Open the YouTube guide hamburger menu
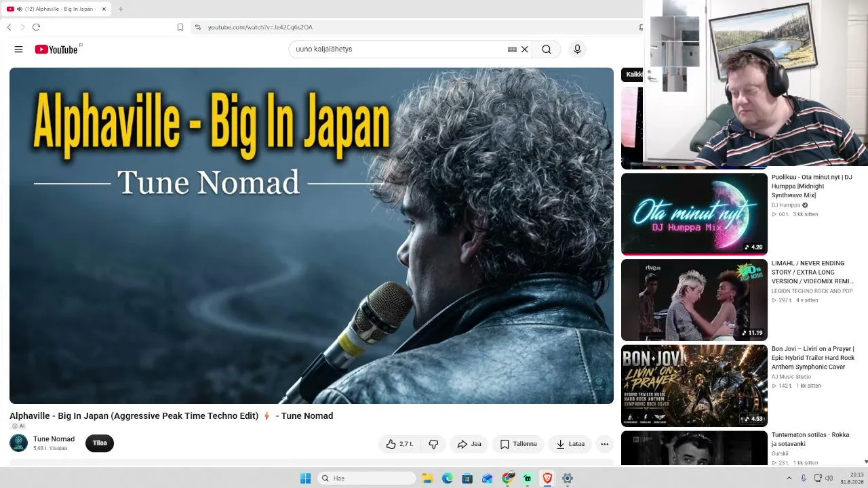The width and height of the screenshot is (868, 488). pyautogui.click(x=18, y=49)
